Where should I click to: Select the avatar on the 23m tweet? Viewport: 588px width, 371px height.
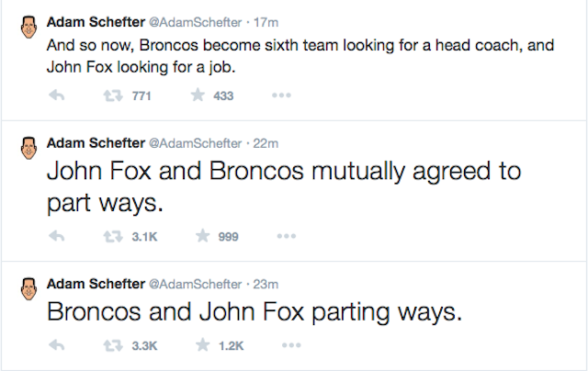pos(27,288)
